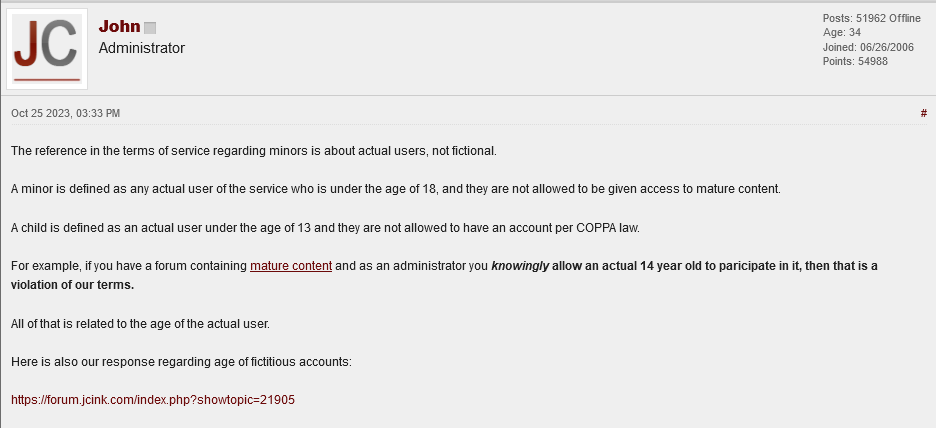Click the Oct 25 2023 post timestamp

point(65,114)
